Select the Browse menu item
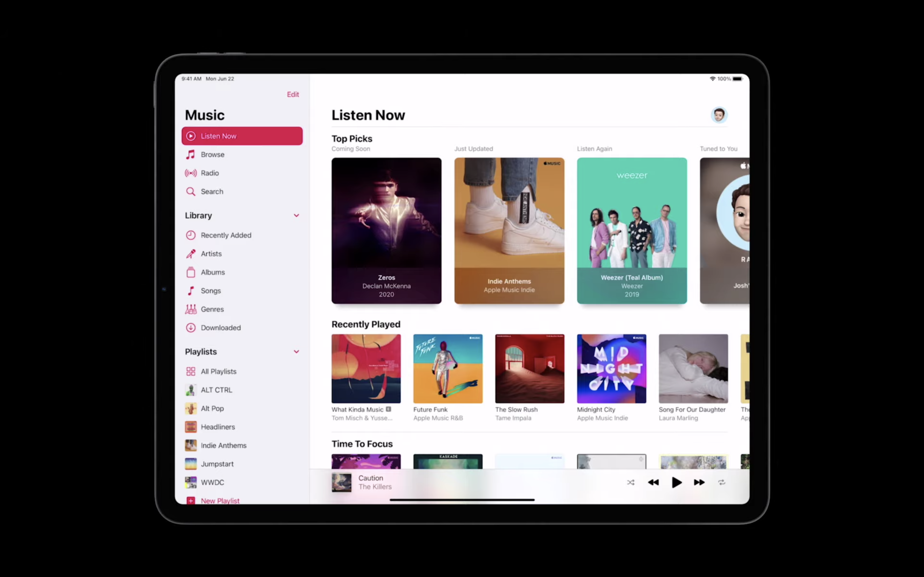 click(212, 154)
